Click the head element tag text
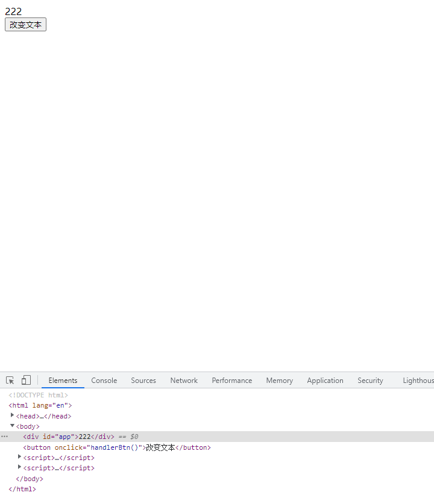Viewport: 434px width, 504px height. coord(44,416)
